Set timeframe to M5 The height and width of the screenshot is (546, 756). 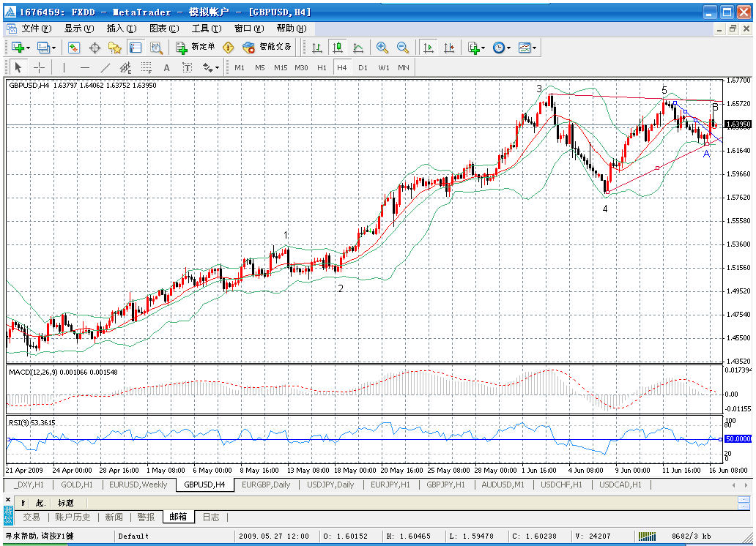pyautogui.click(x=260, y=67)
